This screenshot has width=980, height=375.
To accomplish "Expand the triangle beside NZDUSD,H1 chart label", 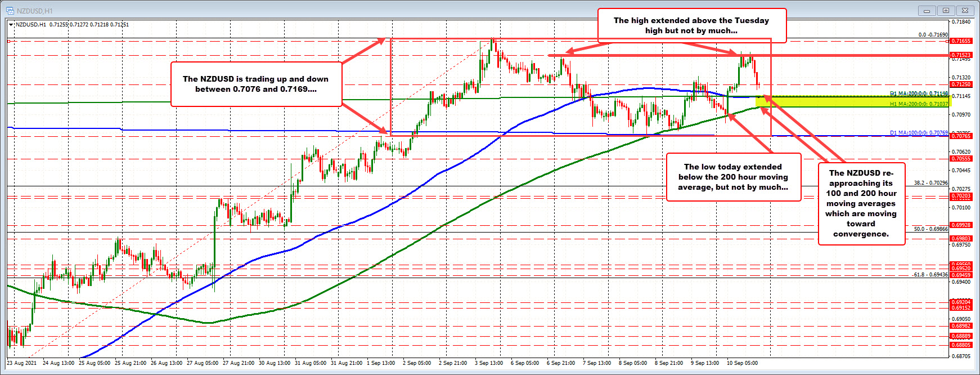I will [11, 25].
